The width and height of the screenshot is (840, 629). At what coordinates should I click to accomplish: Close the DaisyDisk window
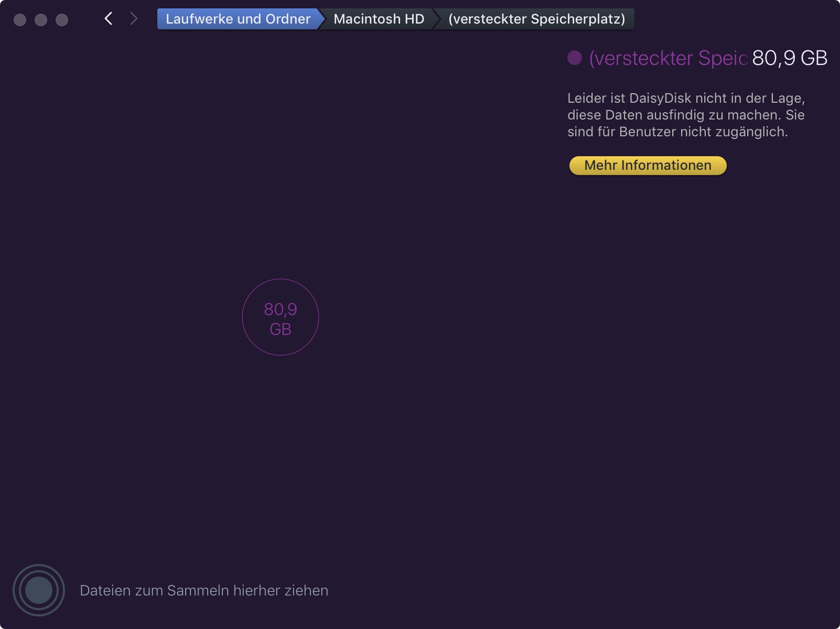tap(20, 20)
